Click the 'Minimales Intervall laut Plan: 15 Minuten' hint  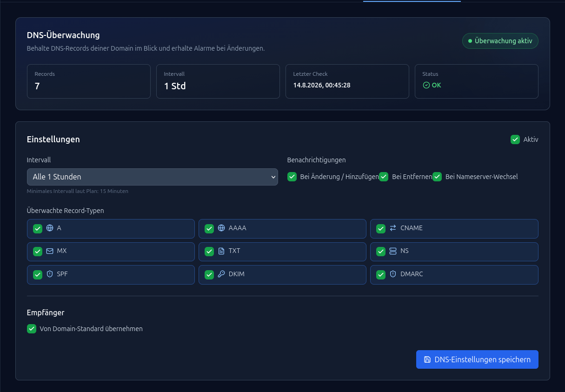[78, 191]
